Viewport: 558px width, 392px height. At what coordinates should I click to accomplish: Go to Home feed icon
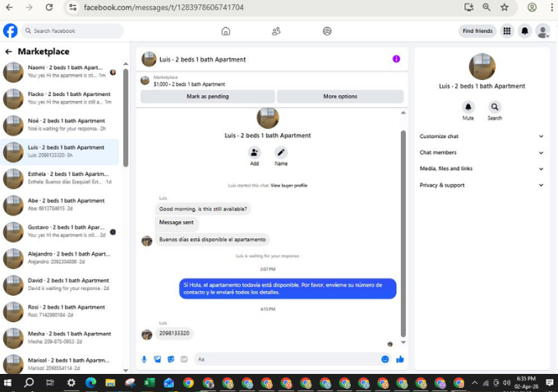[x=226, y=31]
